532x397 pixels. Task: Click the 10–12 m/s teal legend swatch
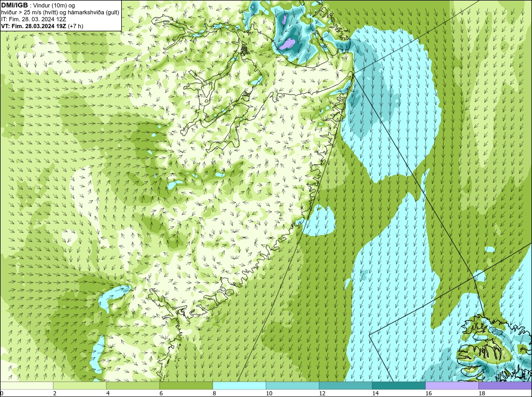coord(293,385)
